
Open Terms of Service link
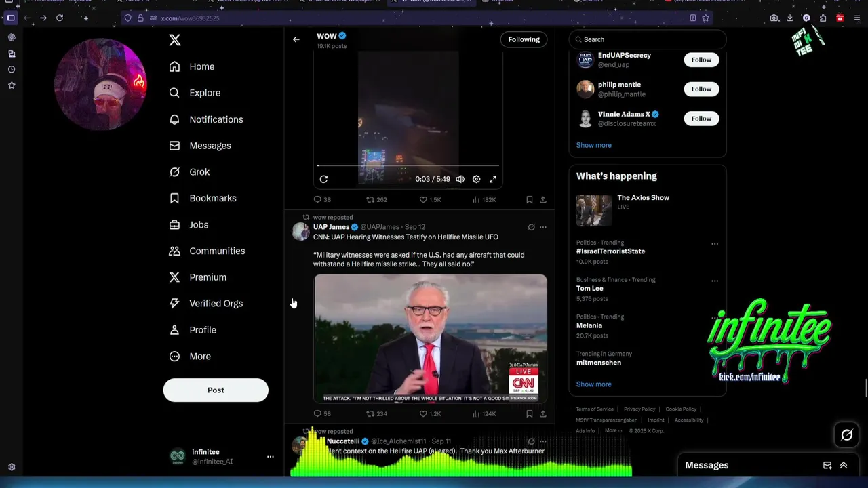click(595, 409)
